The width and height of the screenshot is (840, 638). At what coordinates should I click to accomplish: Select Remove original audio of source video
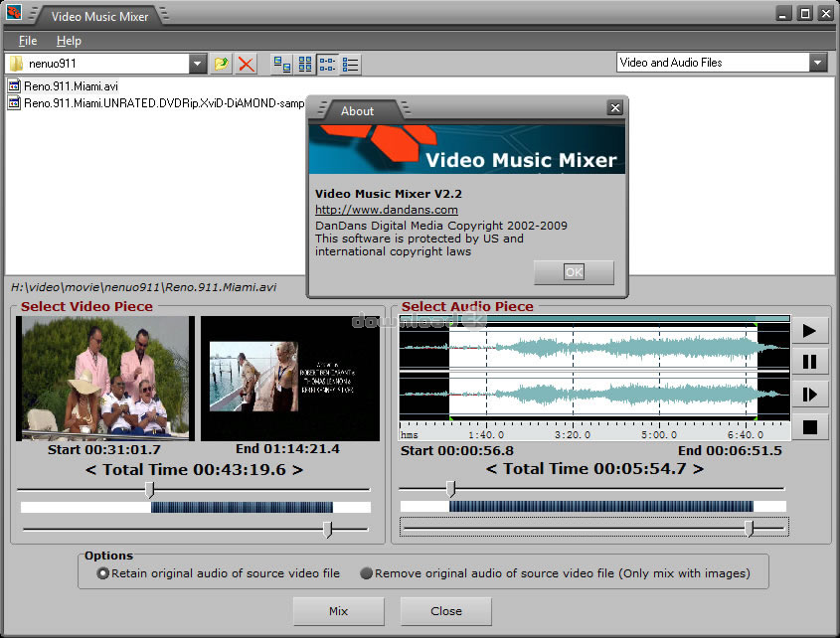click(x=367, y=573)
